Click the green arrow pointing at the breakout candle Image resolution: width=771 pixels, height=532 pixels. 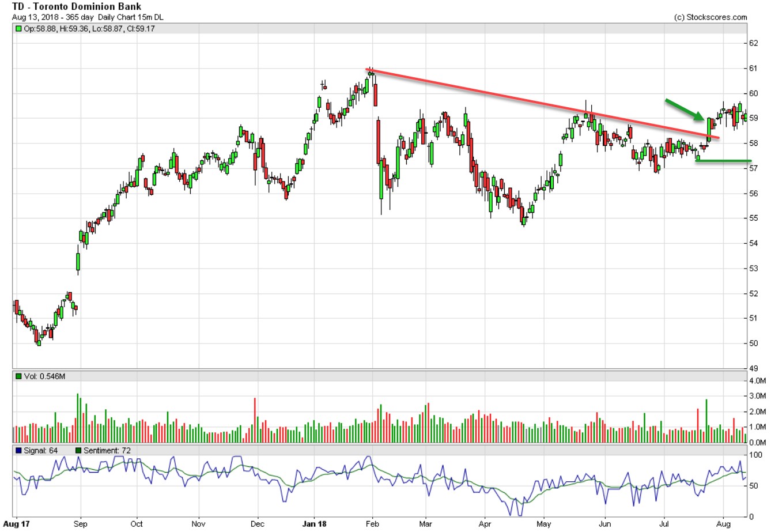[684, 110]
